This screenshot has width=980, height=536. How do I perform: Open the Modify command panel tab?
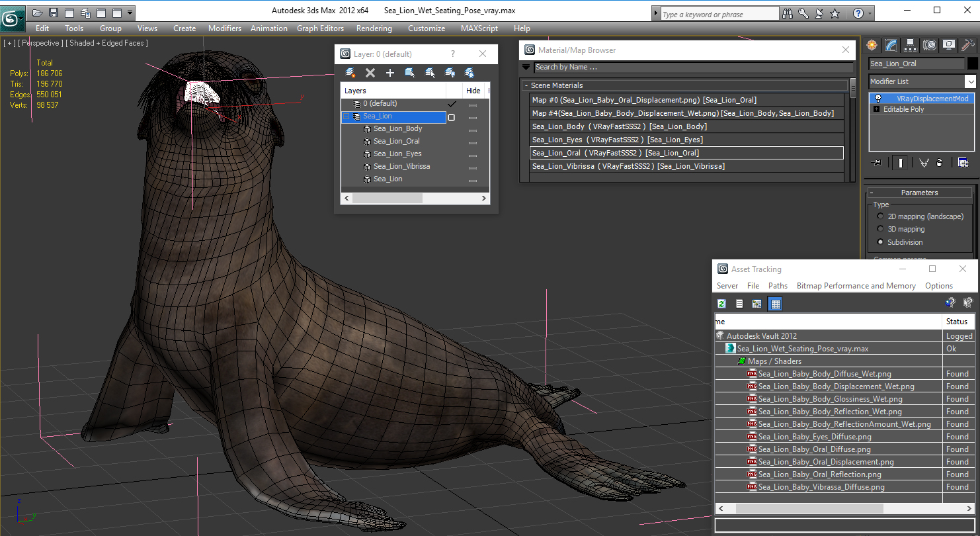pos(891,45)
